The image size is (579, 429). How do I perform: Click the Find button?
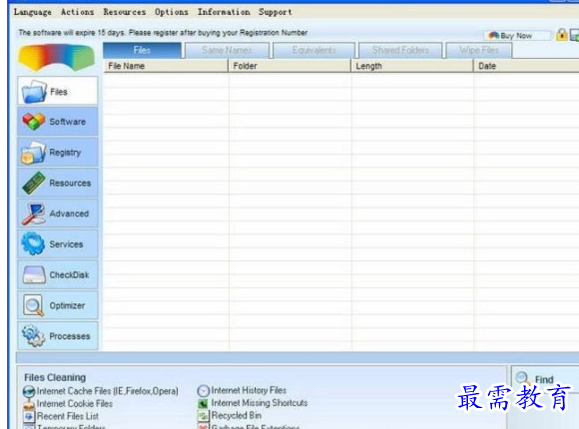coord(545,379)
